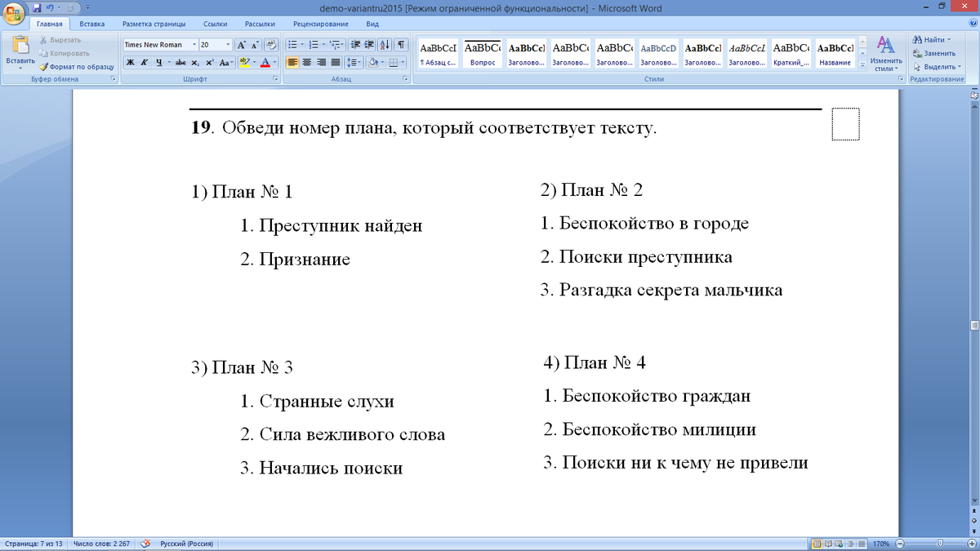Open the Разметка страницы tab
Viewport: 980px width, 551px height.
152,24
